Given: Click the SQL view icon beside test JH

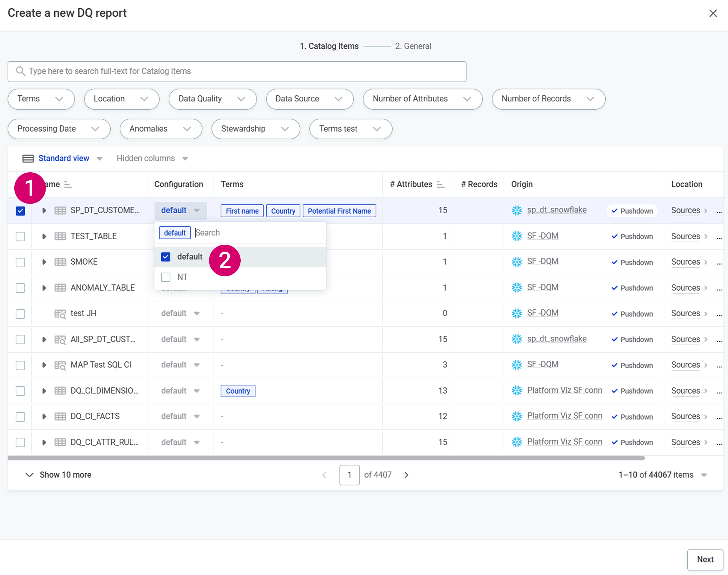Looking at the screenshot, I should tap(60, 314).
